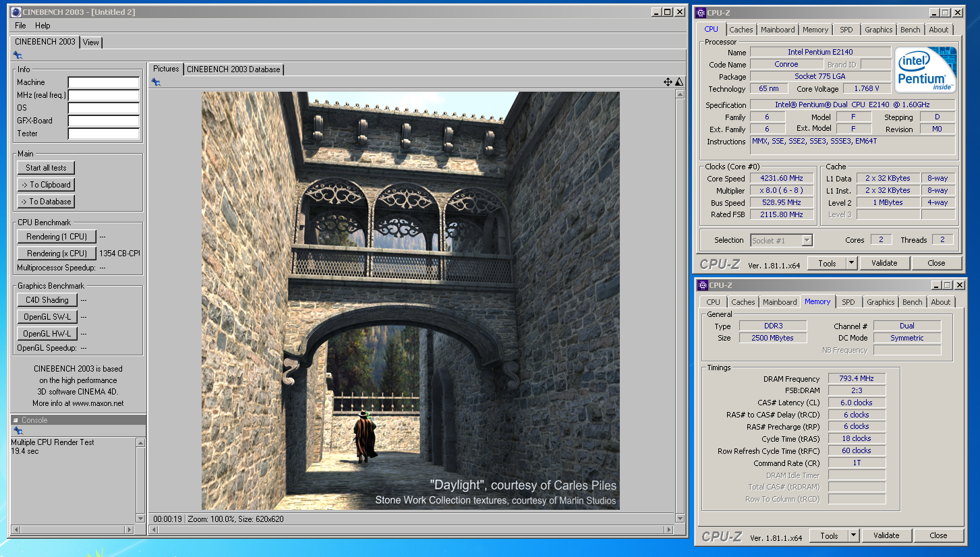The width and height of the screenshot is (980, 557).
Task: Open the Mainboard tab in upper CPU-Z window
Action: pyautogui.click(x=778, y=30)
